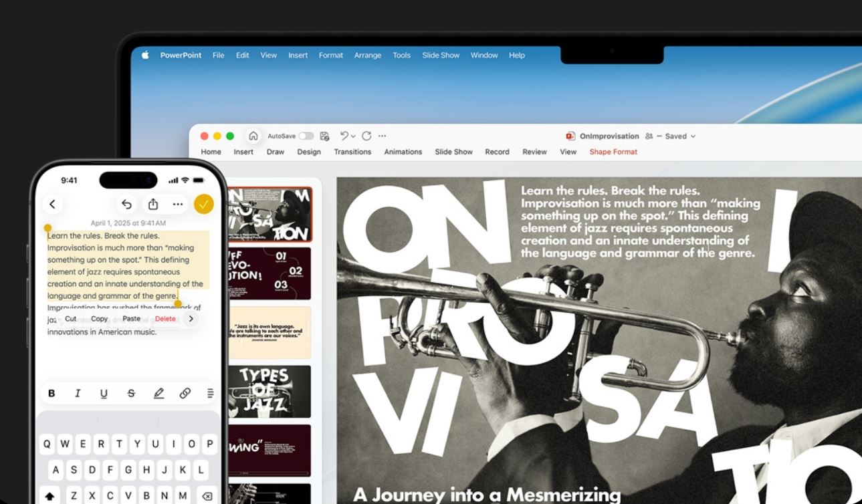Click the redo circular arrow icon
This screenshot has width=862, height=504.
tap(365, 136)
